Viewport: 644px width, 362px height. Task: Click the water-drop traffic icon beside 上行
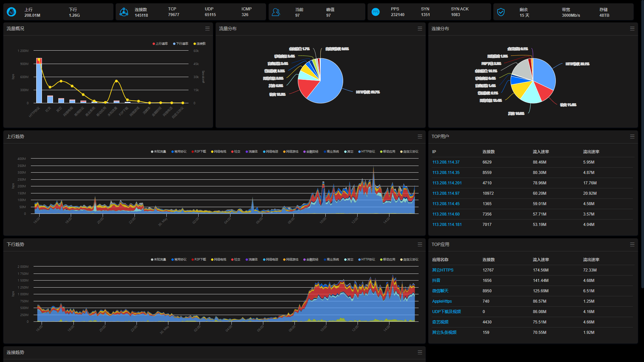11,12
